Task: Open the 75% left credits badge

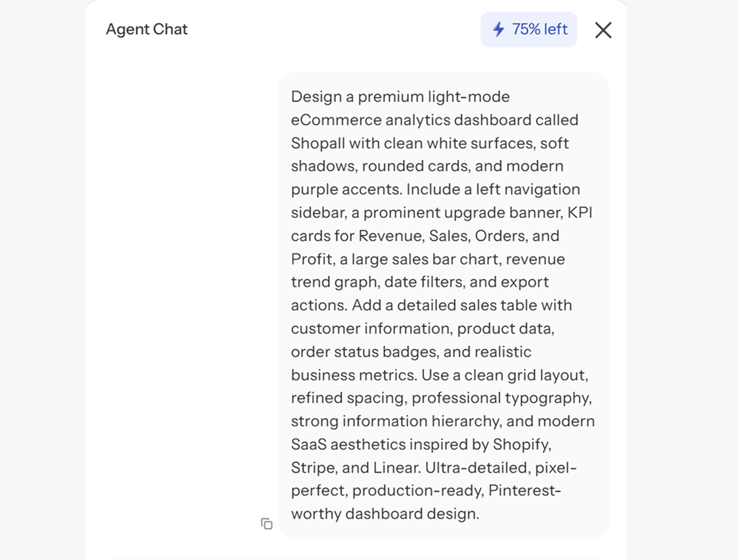Action: 529,29
